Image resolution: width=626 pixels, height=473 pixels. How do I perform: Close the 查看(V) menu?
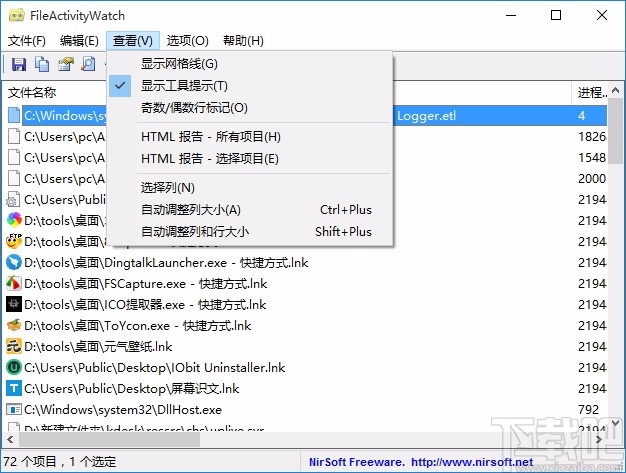(133, 41)
